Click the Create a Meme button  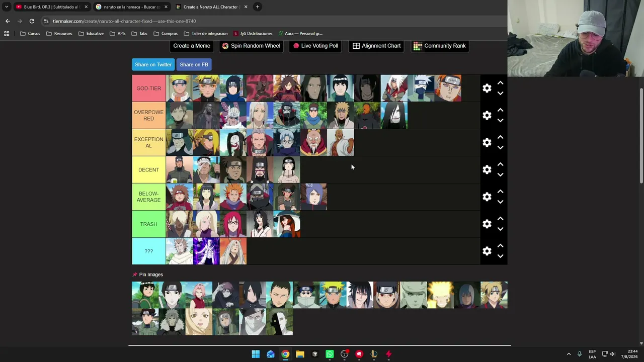192,46
